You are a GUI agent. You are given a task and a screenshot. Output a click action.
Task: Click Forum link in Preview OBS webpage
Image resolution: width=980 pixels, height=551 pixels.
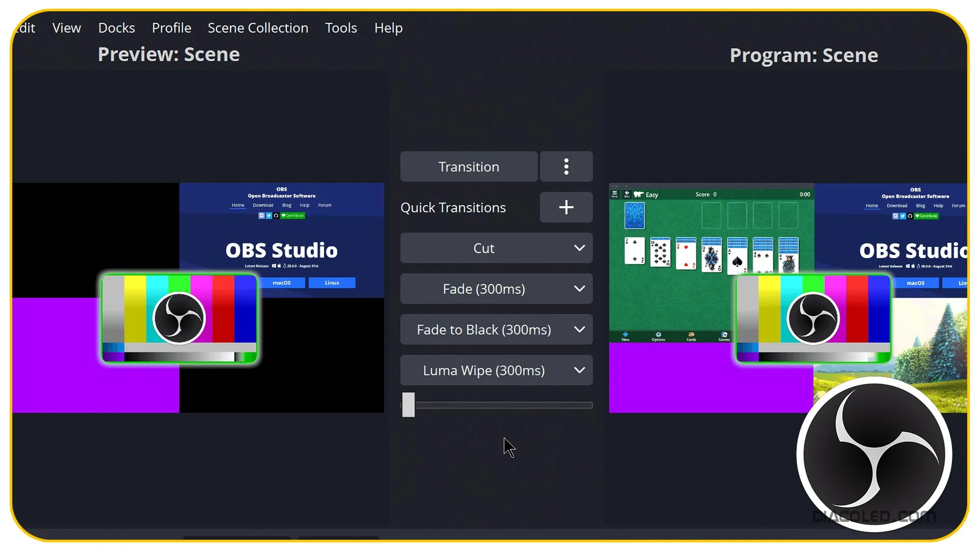[325, 205]
